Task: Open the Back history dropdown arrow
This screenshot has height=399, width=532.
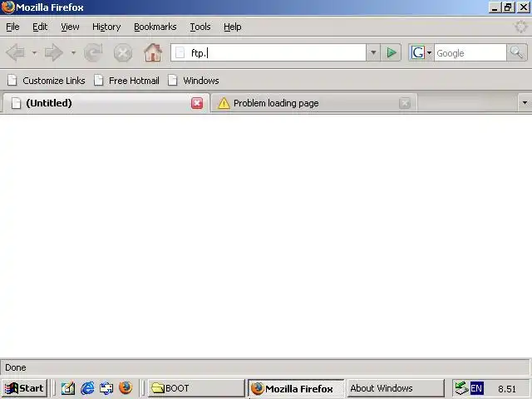Action: pyautogui.click(x=34, y=53)
